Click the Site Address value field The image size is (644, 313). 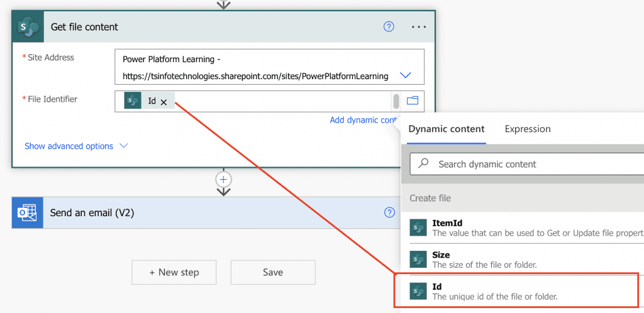[269, 67]
